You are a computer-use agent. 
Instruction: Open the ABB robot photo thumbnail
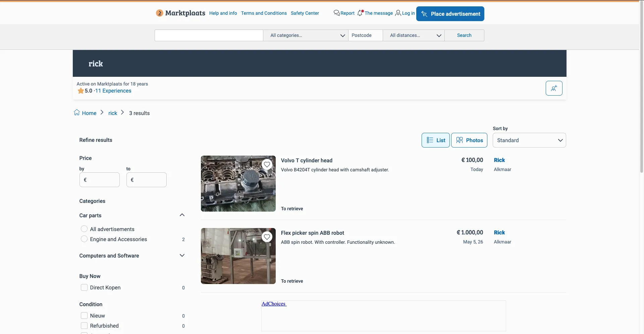[238, 256]
